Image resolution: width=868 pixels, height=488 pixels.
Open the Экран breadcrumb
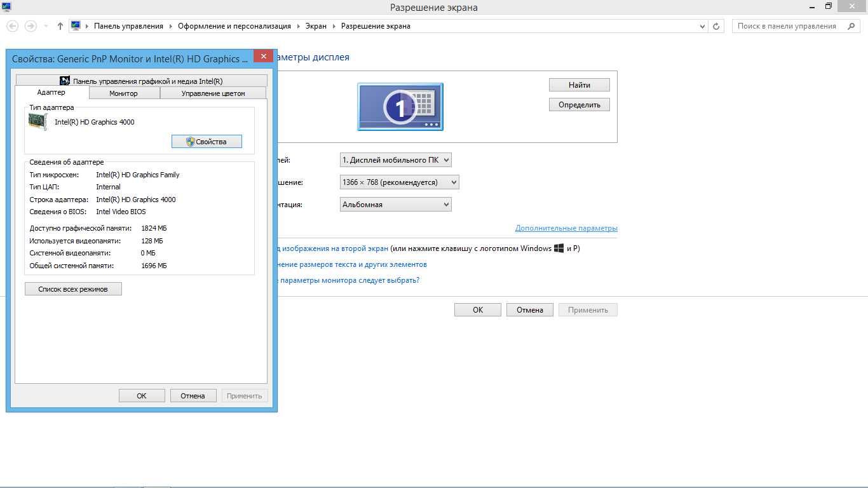tap(316, 26)
